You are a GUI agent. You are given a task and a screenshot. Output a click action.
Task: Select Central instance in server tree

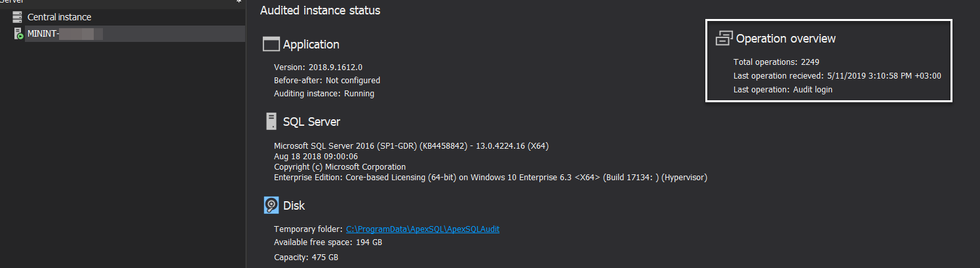pos(59,17)
